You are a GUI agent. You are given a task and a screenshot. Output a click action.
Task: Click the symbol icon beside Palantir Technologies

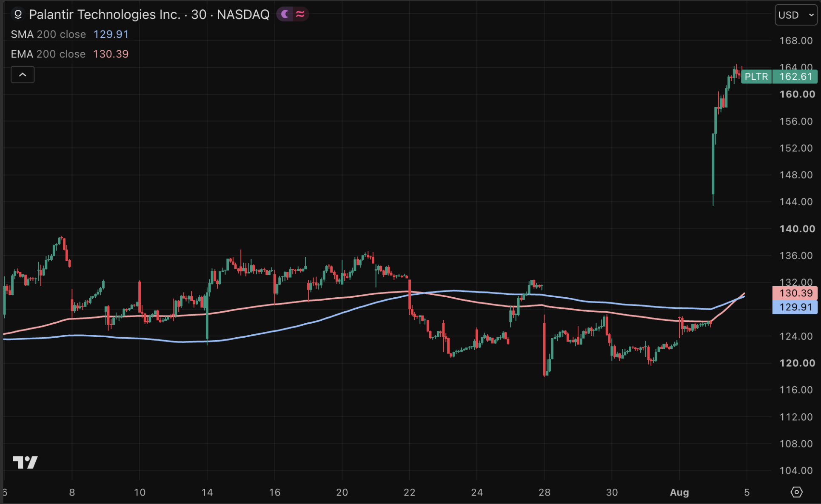[18, 14]
